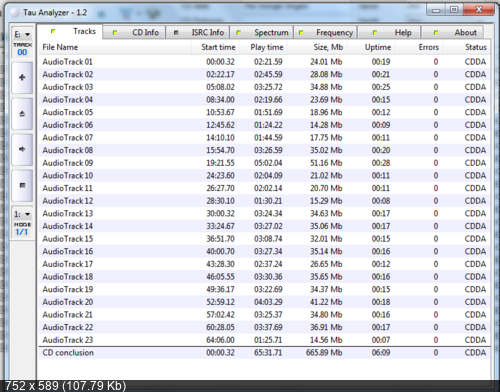Screen dimensions: 500x392
Task: Click the right arrow icon button
Action: coord(22,149)
